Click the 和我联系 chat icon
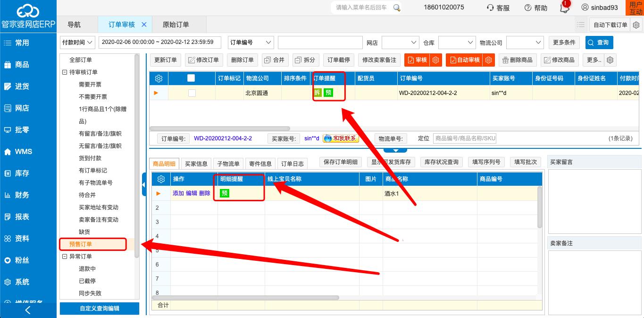The image size is (644, 318). pyautogui.click(x=341, y=138)
